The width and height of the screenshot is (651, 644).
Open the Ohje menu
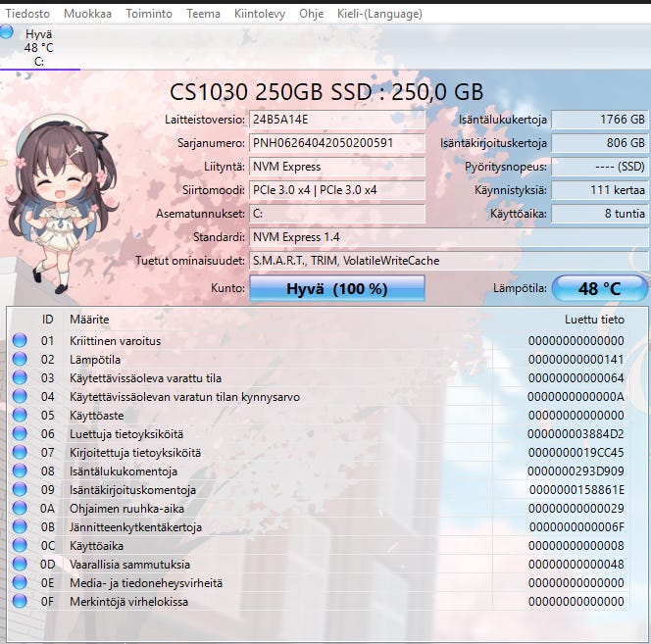coord(312,14)
